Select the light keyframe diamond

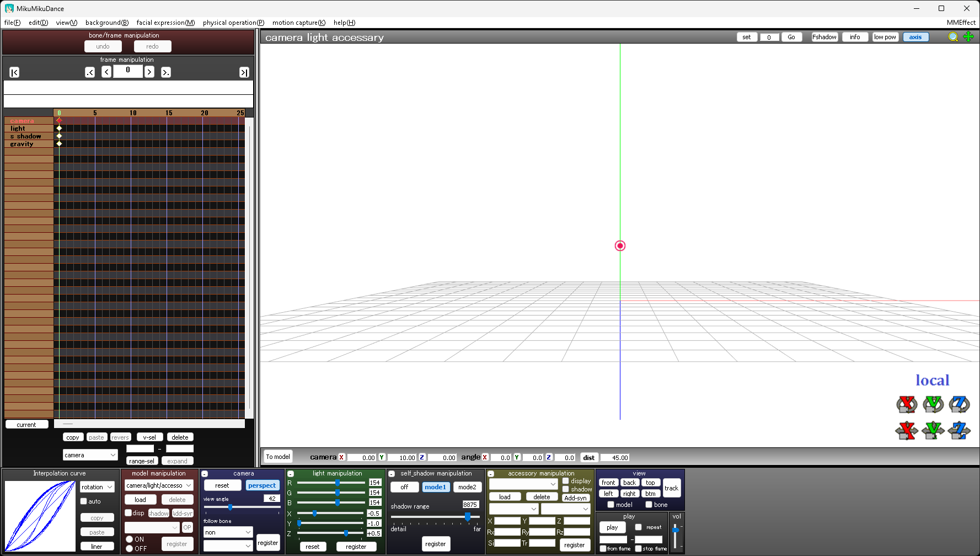coord(59,129)
